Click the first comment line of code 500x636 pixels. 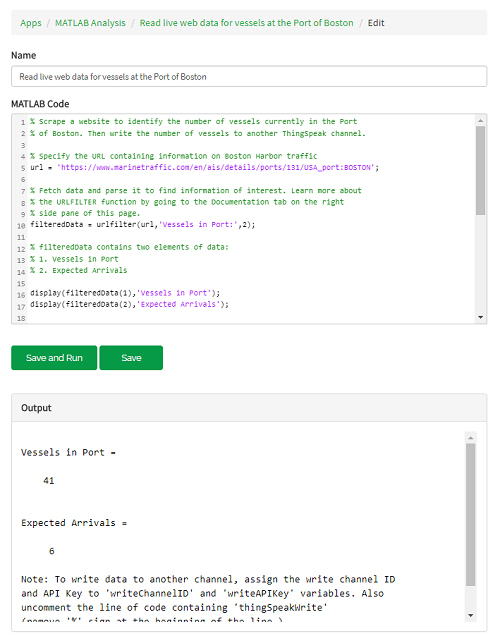[x=193, y=122]
